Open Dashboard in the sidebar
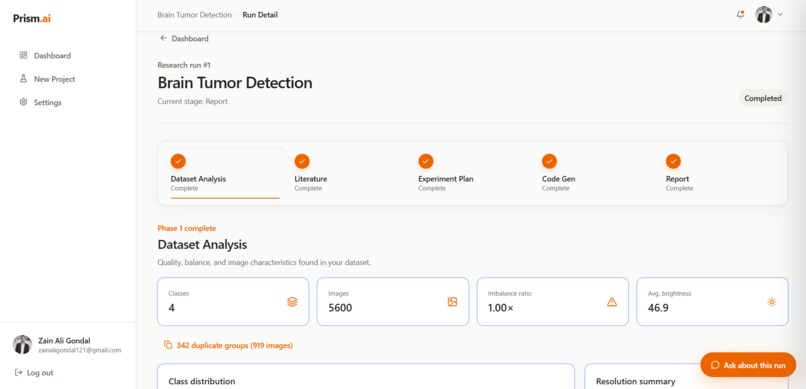 (x=45, y=55)
